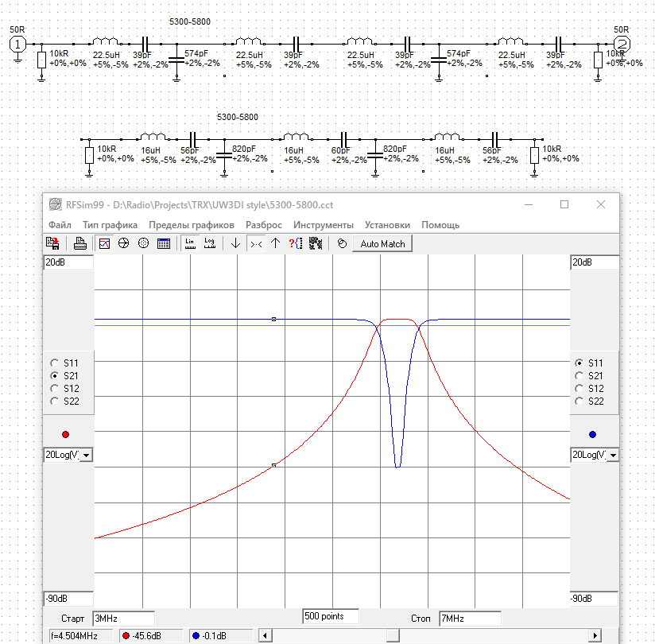Select the polar plot display icon
The image size is (659, 644).
point(143,244)
